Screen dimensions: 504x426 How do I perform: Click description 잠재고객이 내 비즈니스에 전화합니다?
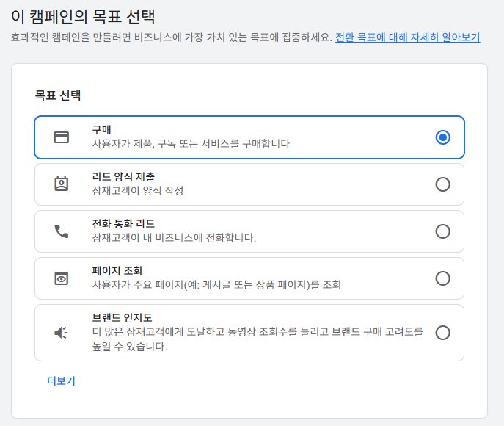tap(174, 238)
